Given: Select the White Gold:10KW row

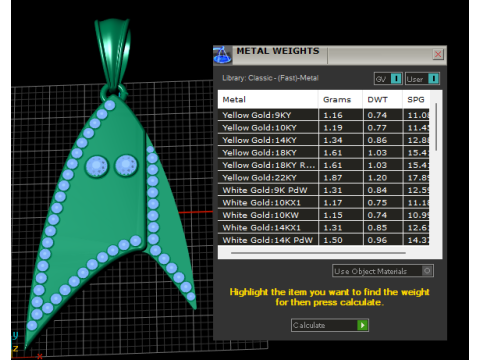Looking at the screenshot, I should click(323, 215).
